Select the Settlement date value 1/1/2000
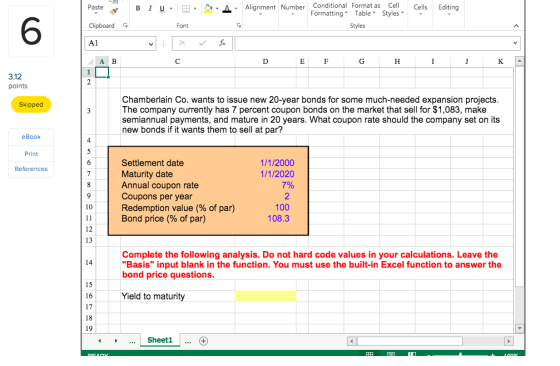Image resolution: width=560 pixels, height=366 pixels. point(277,163)
